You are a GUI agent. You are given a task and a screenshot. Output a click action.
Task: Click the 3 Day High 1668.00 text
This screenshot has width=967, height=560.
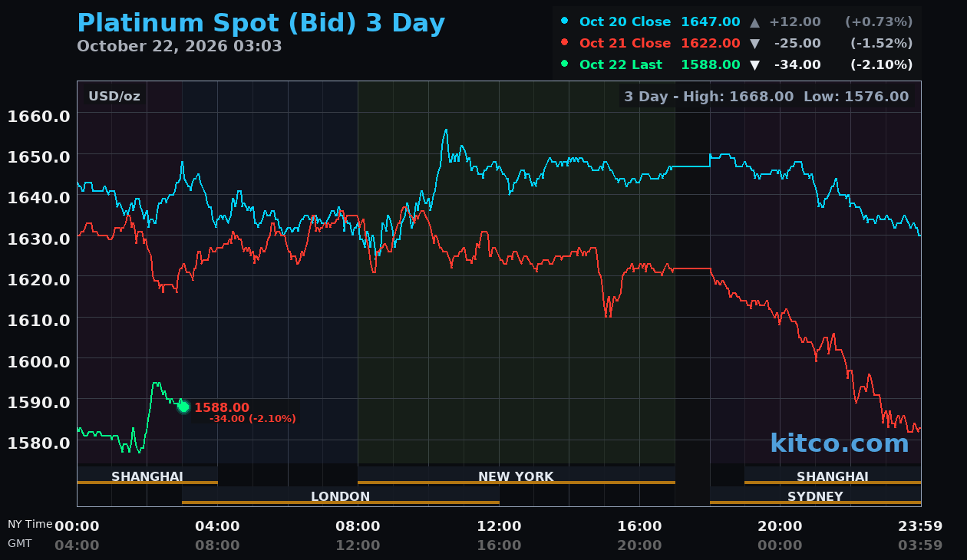pos(709,97)
